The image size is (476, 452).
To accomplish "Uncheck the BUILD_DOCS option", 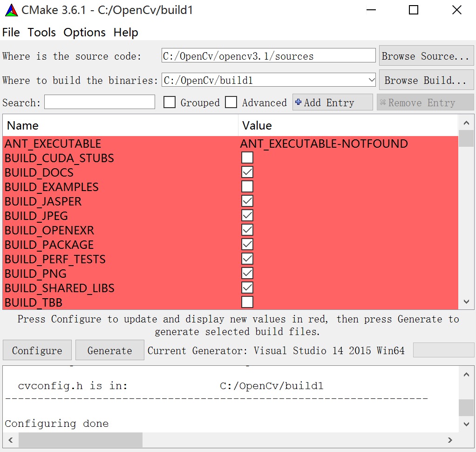I will (247, 172).
